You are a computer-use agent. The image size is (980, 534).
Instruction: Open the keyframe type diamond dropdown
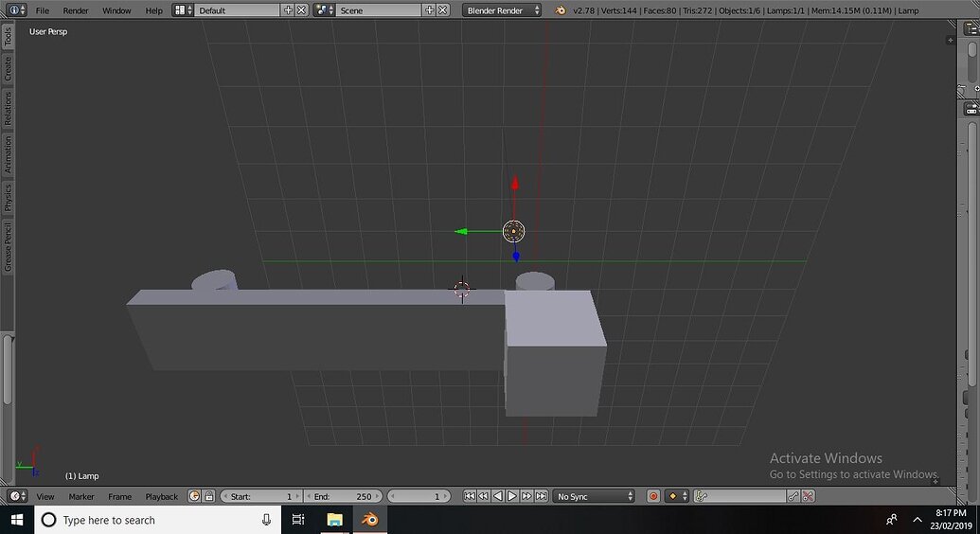(676, 496)
